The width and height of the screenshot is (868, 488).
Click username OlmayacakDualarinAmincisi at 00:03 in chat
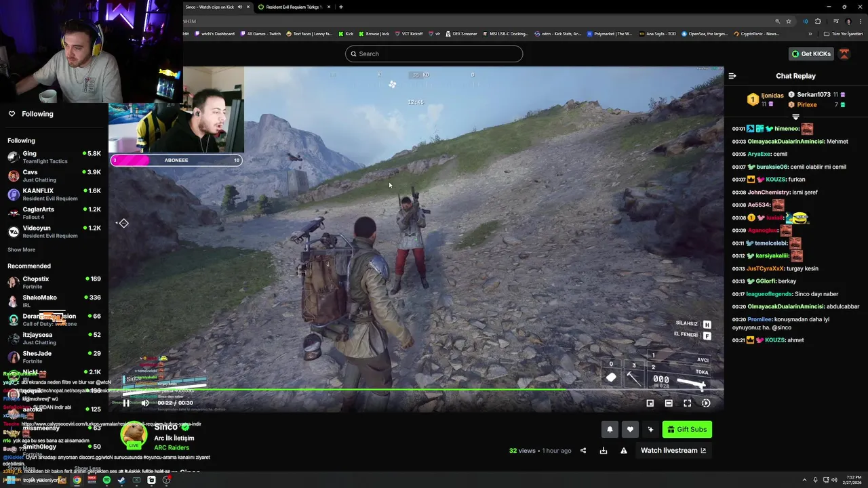tap(785, 142)
